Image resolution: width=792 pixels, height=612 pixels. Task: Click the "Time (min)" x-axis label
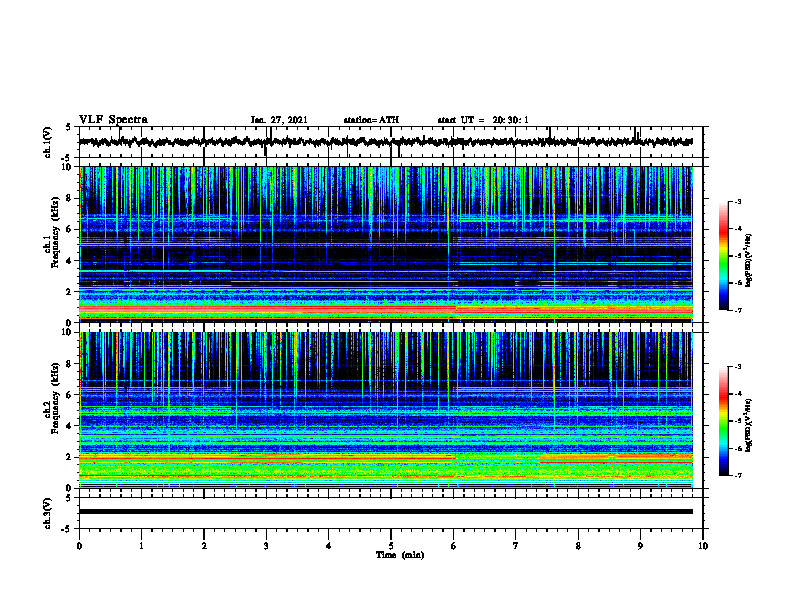click(x=400, y=555)
